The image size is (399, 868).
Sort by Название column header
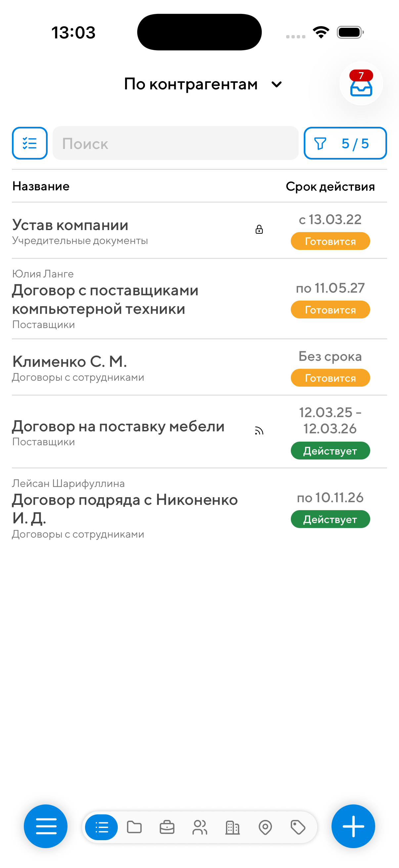pos(41,186)
